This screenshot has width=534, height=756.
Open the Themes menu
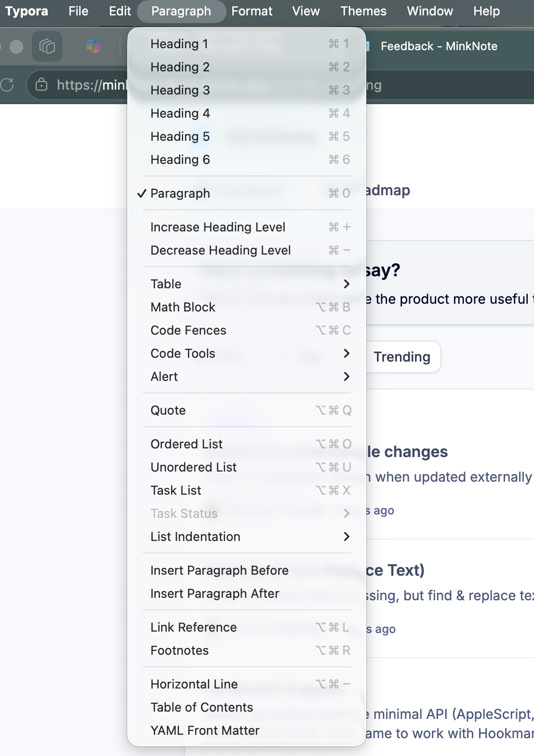(363, 11)
